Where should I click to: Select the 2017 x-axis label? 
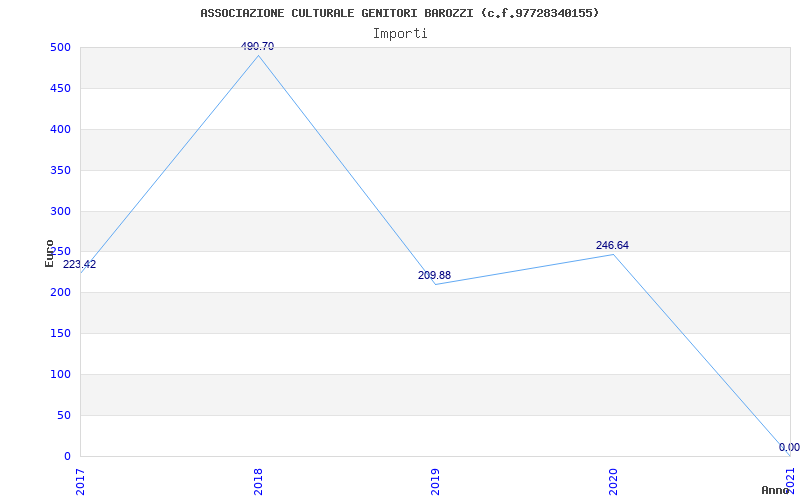click(80, 482)
